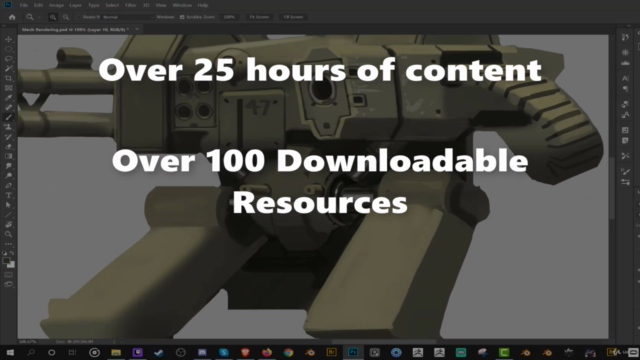Open the Window menu
This screenshot has width=640, height=360.
pyautogui.click(x=182, y=5)
